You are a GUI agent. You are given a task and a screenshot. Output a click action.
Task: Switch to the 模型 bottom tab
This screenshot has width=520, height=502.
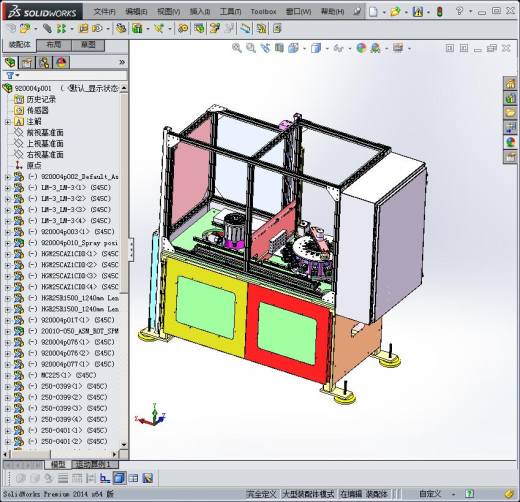58,464
